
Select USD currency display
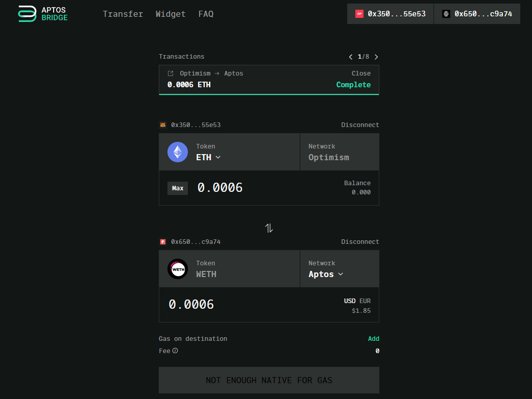[x=350, y=301]
